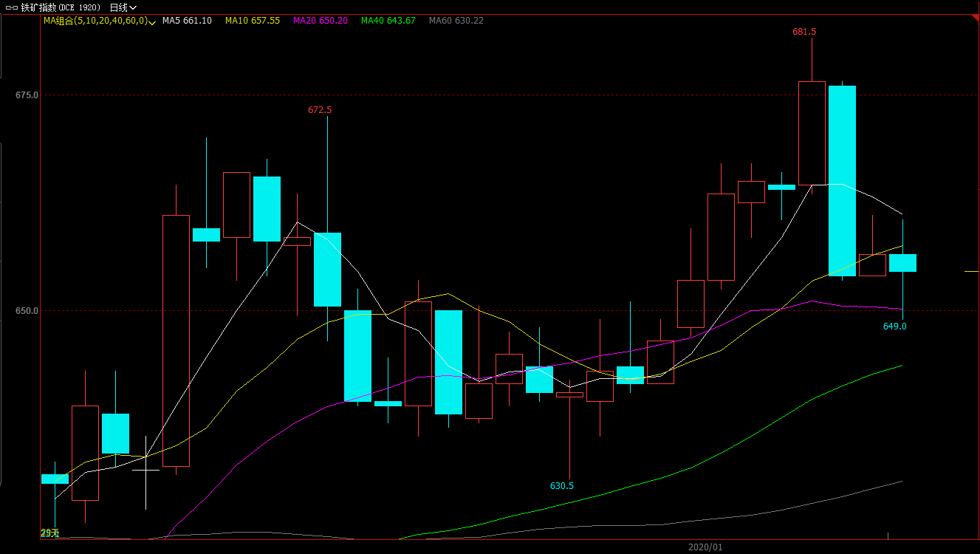
Task: Select the tall cyan candle below 681.5
Action: point(842,181)
